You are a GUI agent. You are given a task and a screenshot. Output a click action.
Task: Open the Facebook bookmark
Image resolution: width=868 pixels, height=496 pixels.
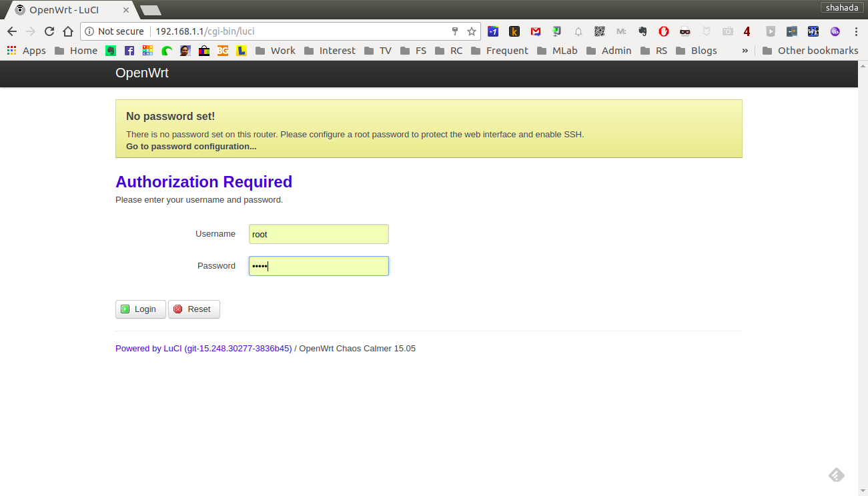129,51
